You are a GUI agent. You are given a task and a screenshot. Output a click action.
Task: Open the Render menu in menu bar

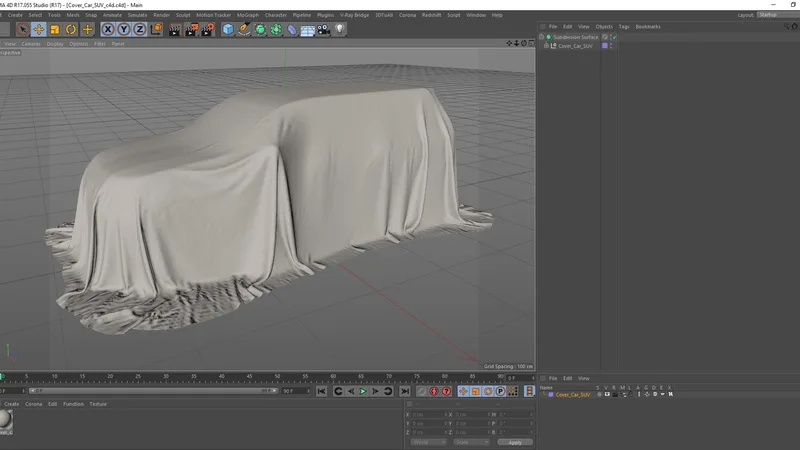point(162,15)
